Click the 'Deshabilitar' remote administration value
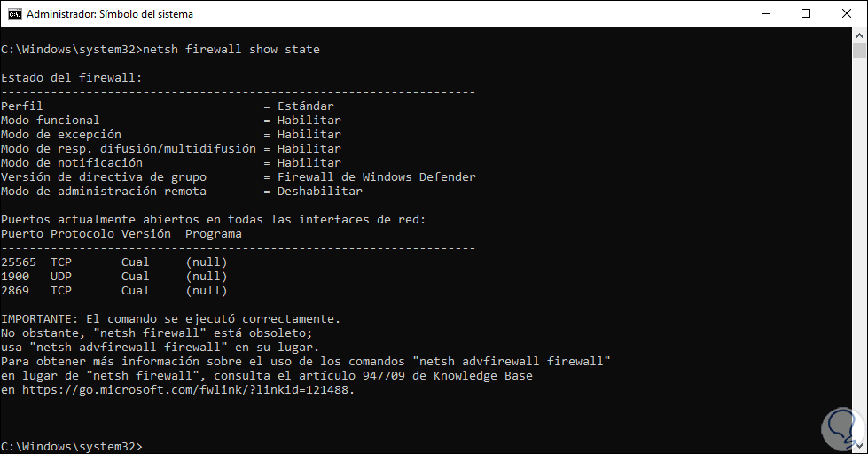 (319, 192)
